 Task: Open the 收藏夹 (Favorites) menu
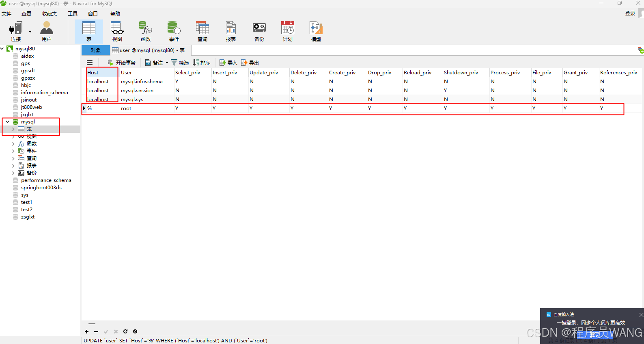point(50,13)
